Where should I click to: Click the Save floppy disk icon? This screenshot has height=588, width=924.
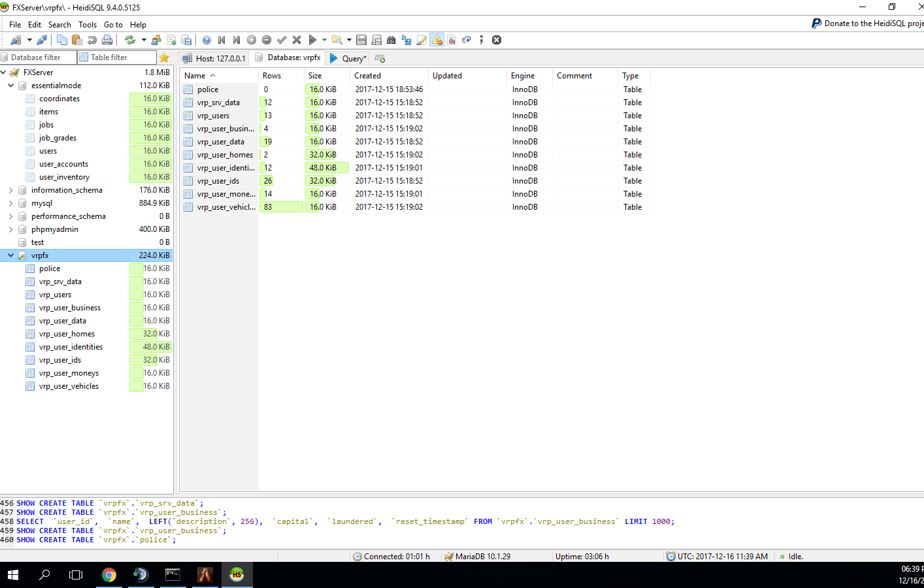tap(361, 40)
